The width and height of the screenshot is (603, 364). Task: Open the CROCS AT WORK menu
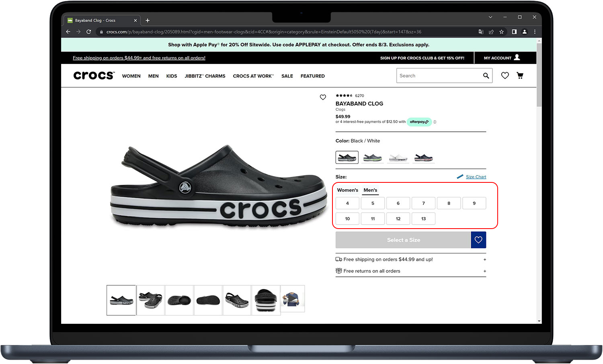(253, 76)
